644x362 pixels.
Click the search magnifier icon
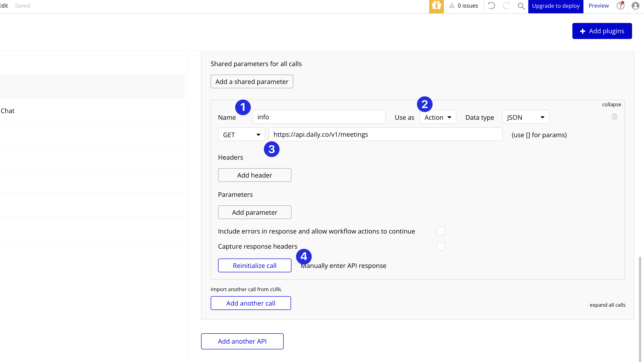(x=521, y=6)
